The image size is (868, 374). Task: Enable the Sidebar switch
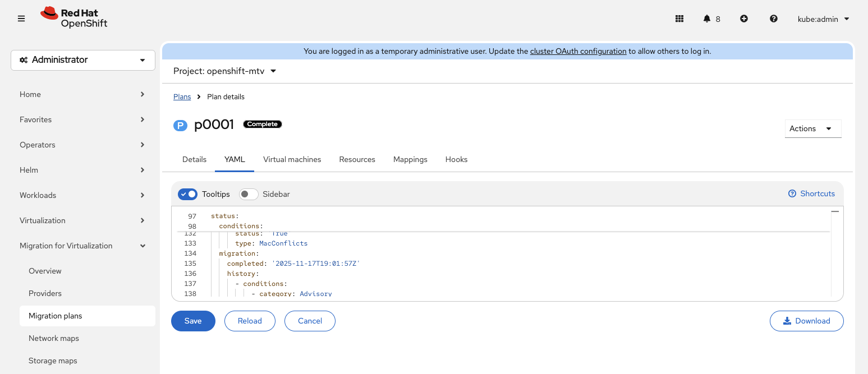(249, 194)
